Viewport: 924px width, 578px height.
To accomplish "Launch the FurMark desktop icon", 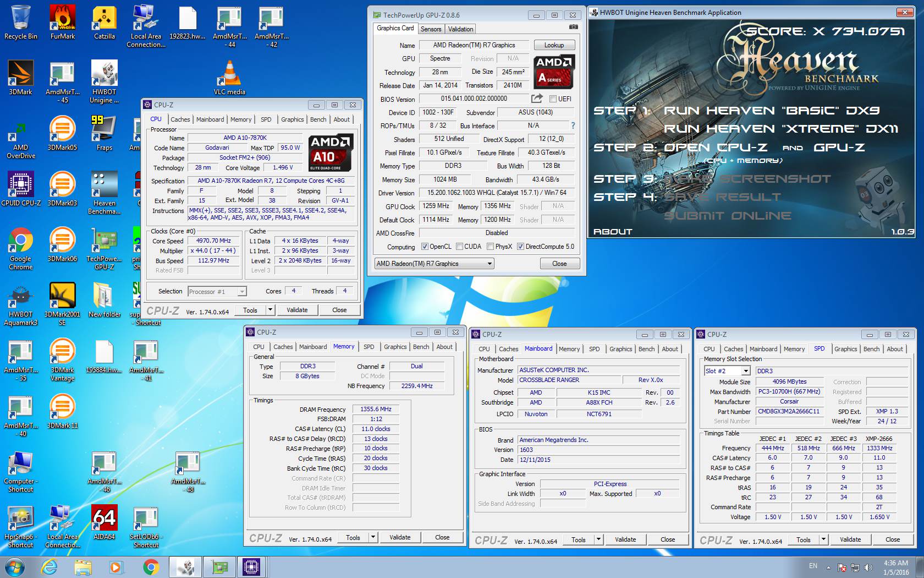I will pyautogui.click(x=63, y=22).
